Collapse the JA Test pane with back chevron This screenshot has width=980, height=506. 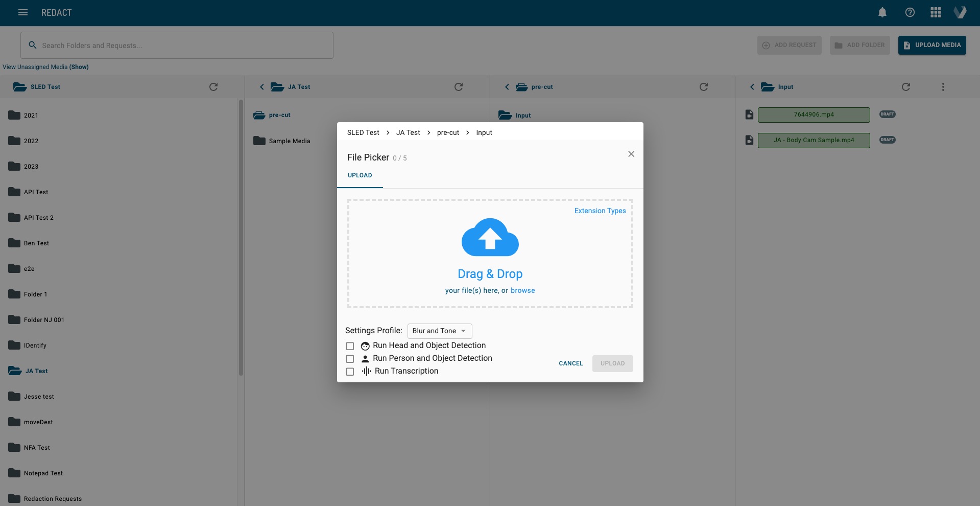coord(262,87)
